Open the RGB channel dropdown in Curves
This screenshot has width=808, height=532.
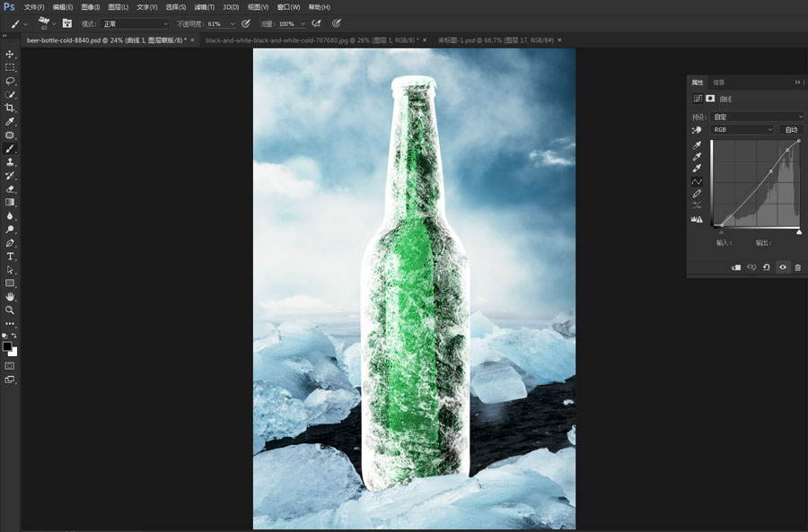(742, 129)
